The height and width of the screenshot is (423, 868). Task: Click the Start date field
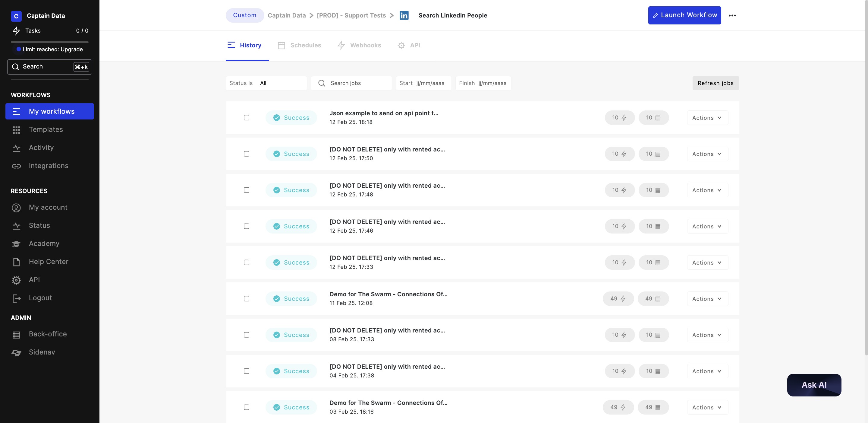click(423, 83)
